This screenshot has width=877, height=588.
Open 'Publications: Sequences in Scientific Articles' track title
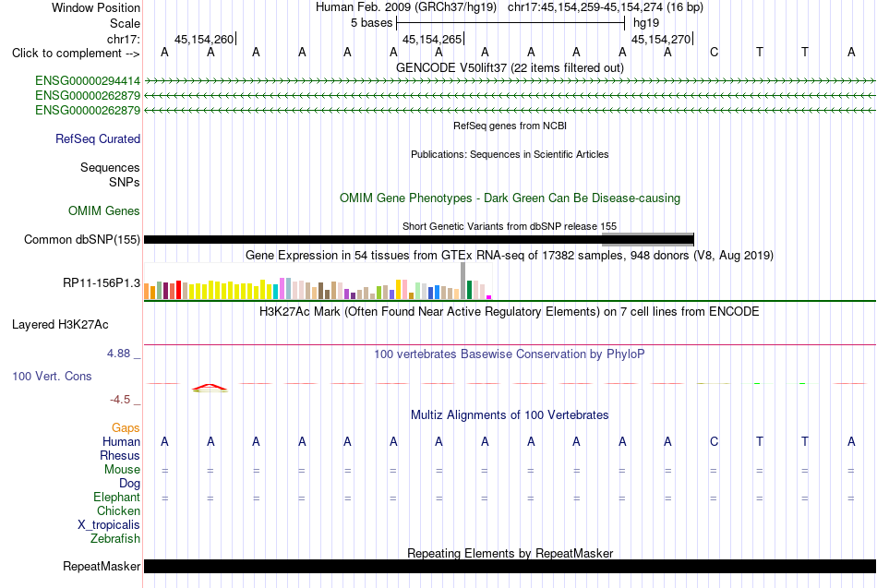510,154
